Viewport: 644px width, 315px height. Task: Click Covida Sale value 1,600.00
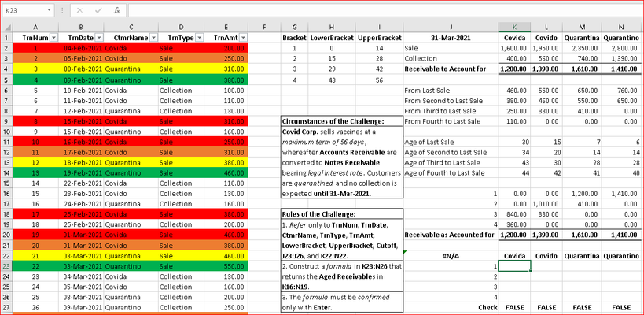click(x=514, y=48)
